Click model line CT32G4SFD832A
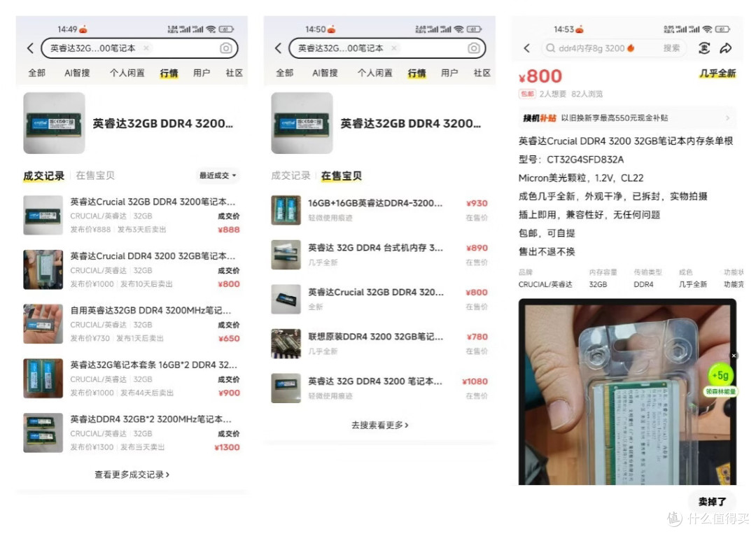The image size is (756, 534). coord(571,160)
